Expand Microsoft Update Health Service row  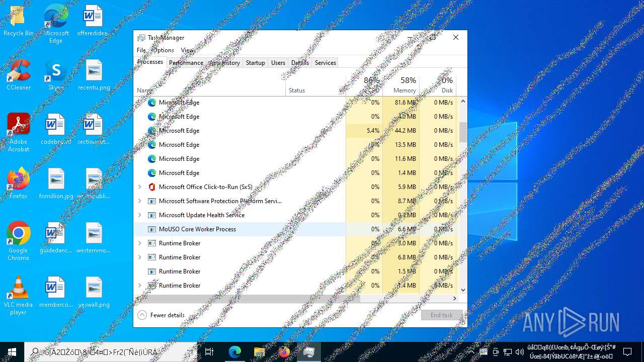click(140, 215)
